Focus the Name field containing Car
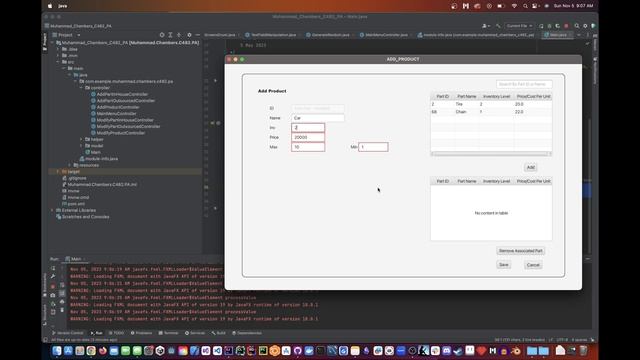 tap(318, 118)
